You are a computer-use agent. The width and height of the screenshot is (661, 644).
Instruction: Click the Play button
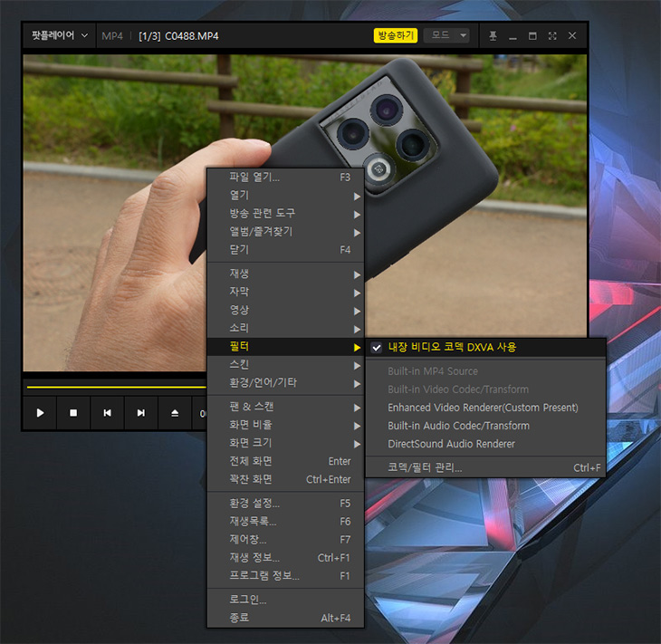pyautogui.click(x=40, y=413)
